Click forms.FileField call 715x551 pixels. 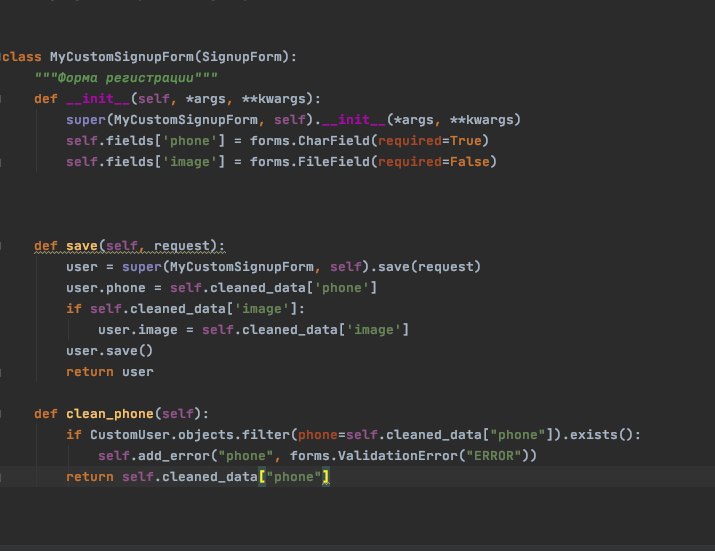click(310, 162)
